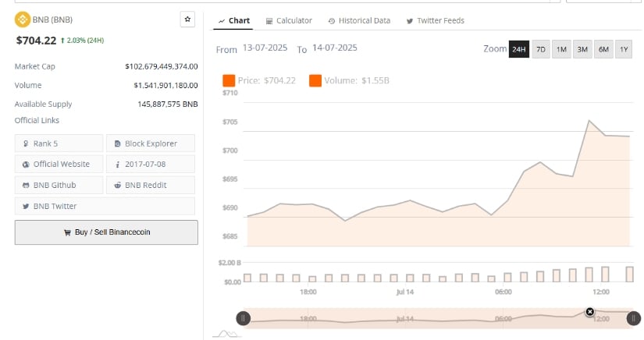644x340 pixels.
Task: Click the BNB coin logo icon
Action: 22,19
